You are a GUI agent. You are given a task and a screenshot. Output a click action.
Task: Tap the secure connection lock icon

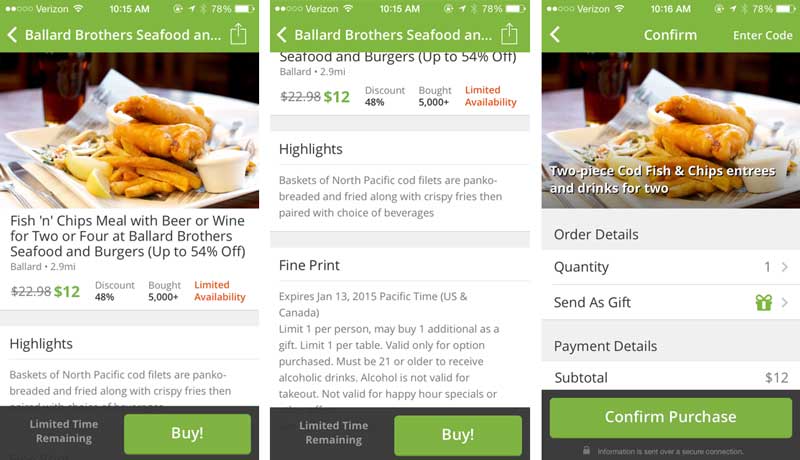click(x=587, y=451)
